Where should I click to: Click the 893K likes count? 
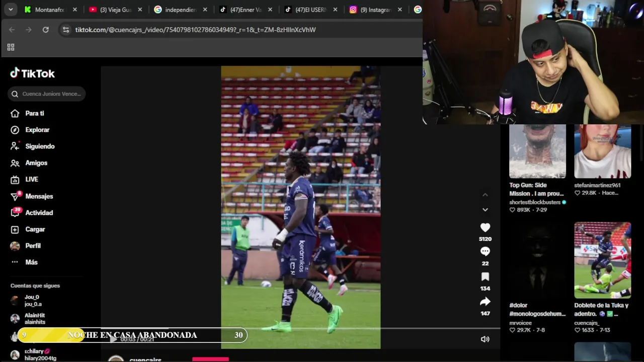[x=523, y=210]
